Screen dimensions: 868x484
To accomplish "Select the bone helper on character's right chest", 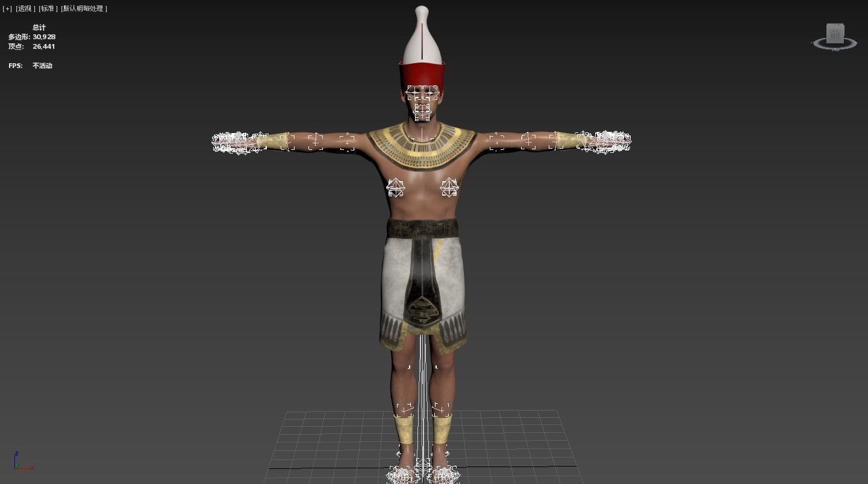I will (395, 188).
